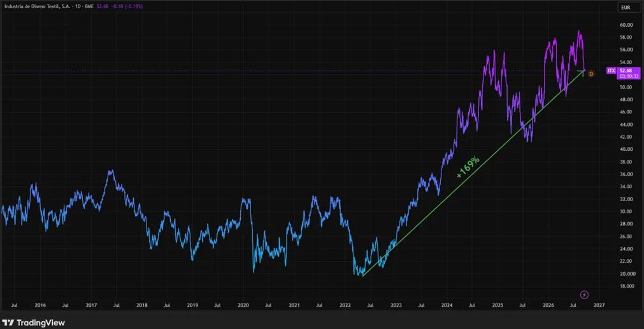The width and height of the screenshot is (644, 329).
Task: Click the 56.00 price axis label
Action: pos(626,50)
